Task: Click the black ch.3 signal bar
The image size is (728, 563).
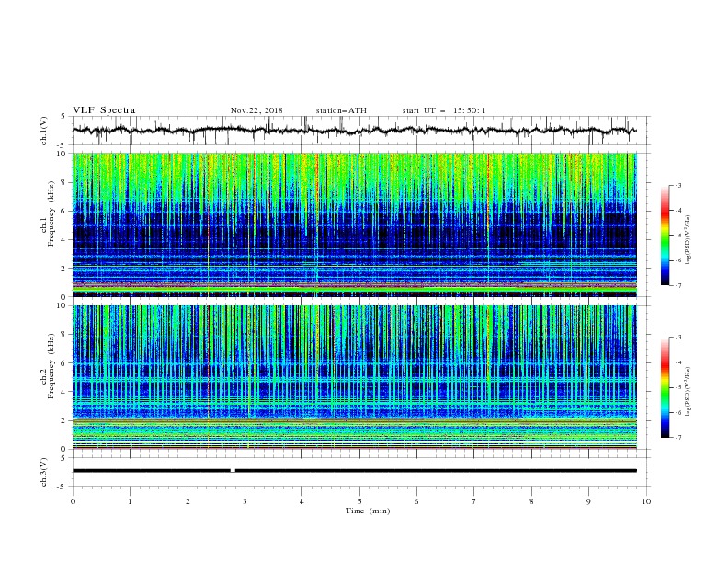Action: (x=354, y=471)
